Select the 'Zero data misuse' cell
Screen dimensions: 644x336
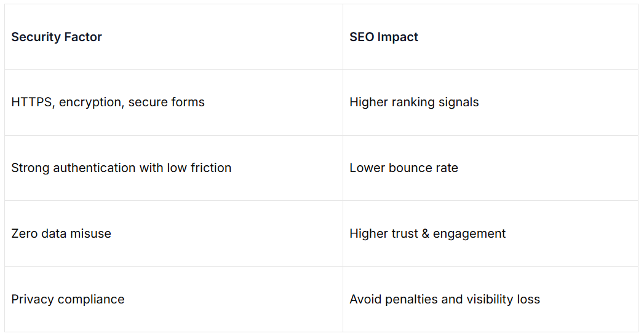pyautogui.click(x=61, y=233)
